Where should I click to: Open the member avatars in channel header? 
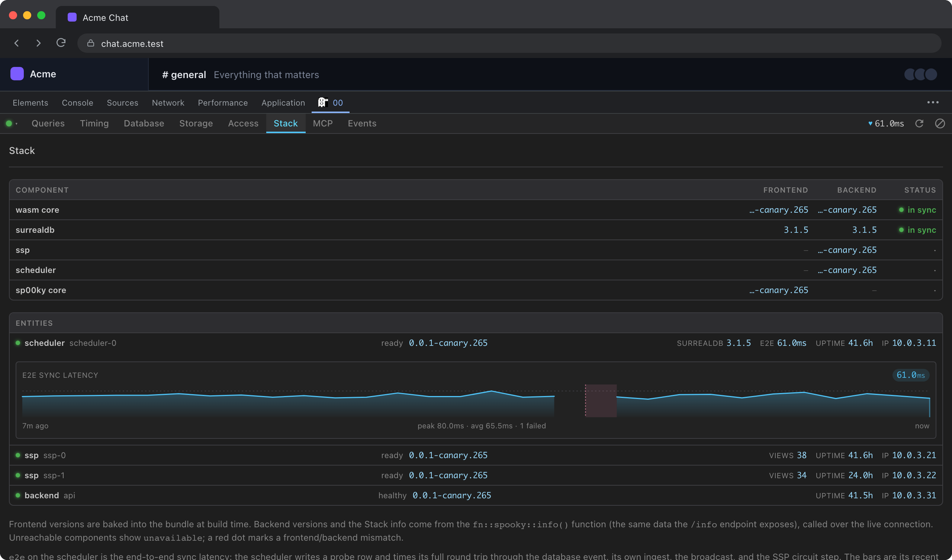(921, 74)
